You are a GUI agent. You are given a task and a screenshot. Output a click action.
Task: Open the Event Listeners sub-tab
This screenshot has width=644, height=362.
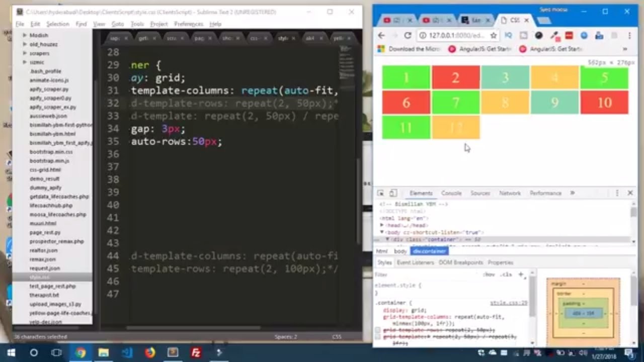point(415,262)
